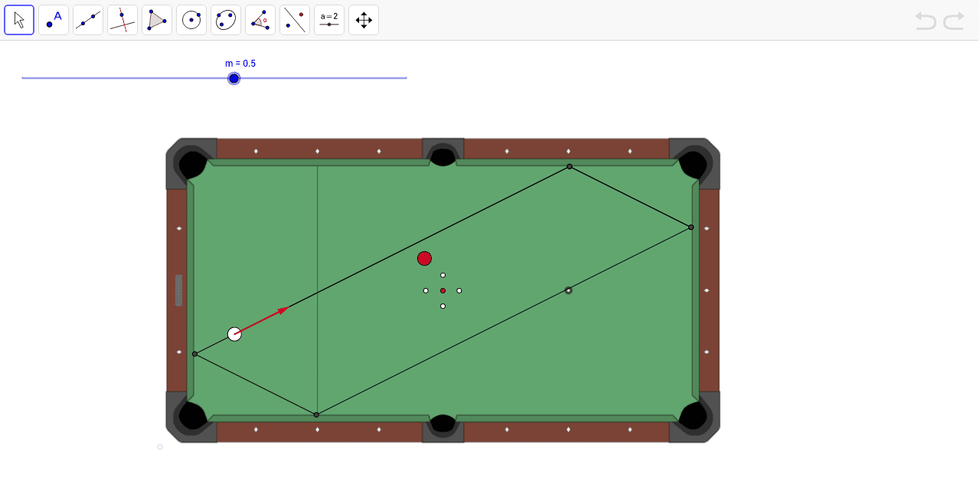Select the Polygon tool
The image size is (980, 495).
coord(157,19)
